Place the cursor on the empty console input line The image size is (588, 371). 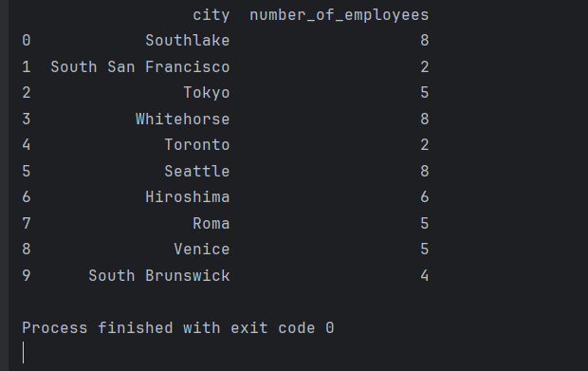(24, 353)
